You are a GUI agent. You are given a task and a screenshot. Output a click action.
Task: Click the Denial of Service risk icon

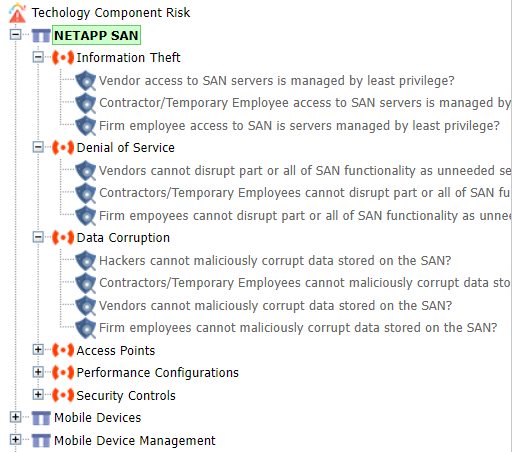click(x=63, y=148)
